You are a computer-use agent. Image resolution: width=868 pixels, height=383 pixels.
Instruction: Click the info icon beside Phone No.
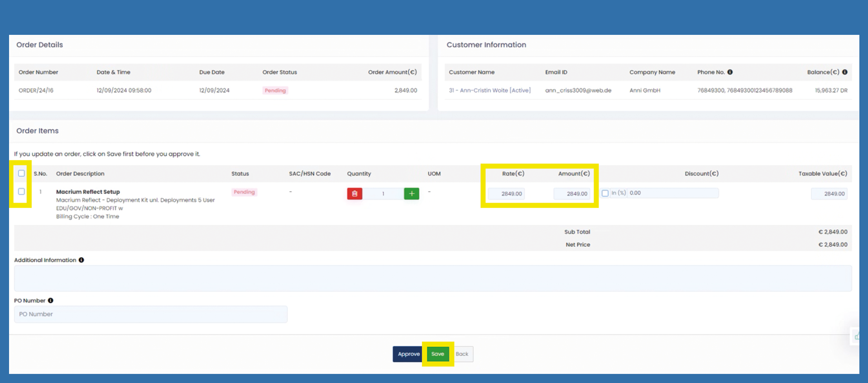tap(730, 72)
